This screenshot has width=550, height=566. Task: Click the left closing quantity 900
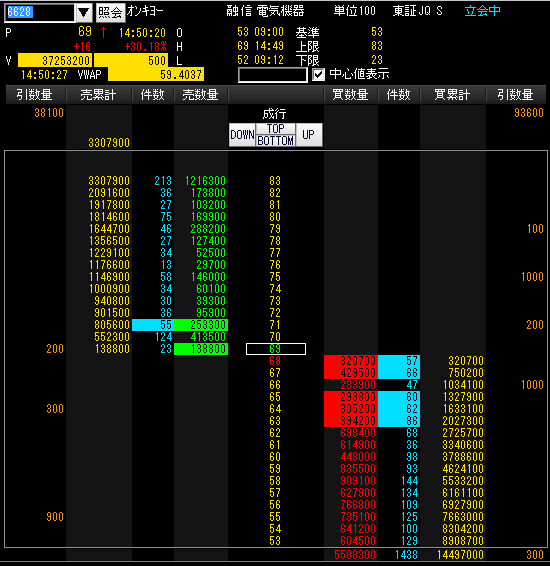point(55,517)
